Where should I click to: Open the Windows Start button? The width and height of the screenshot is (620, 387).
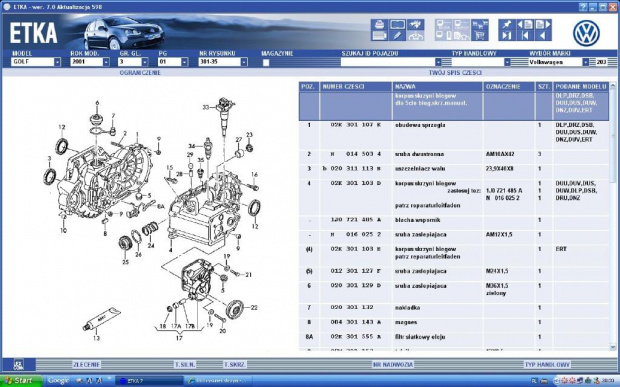(x=21, y=381)
